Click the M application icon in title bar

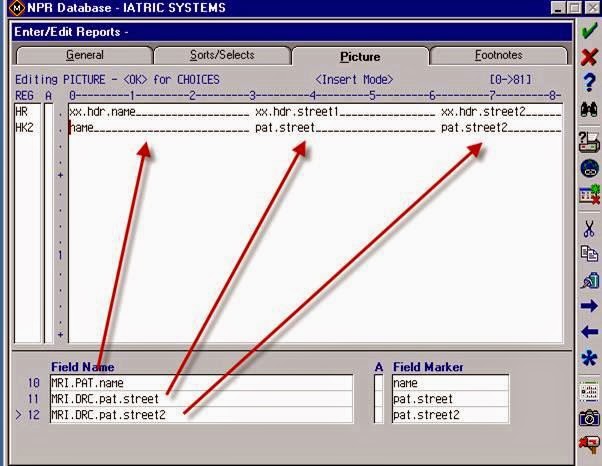pos(17,8)
